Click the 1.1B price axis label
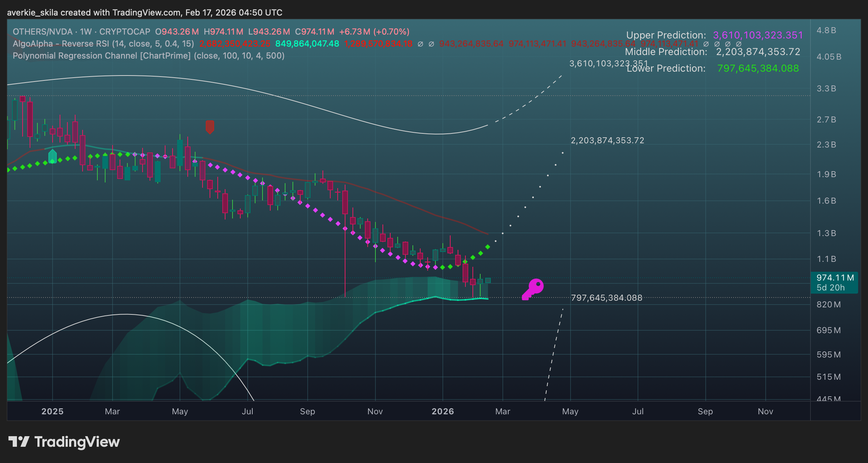 coord(826,259)
